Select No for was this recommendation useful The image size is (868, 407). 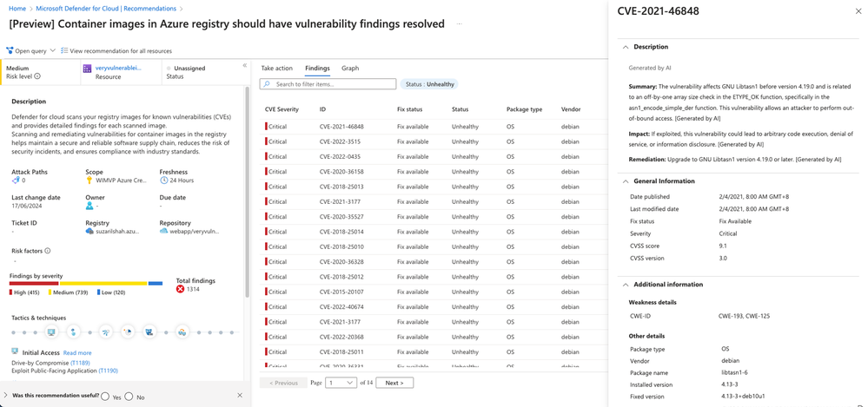tap(129, 396)
